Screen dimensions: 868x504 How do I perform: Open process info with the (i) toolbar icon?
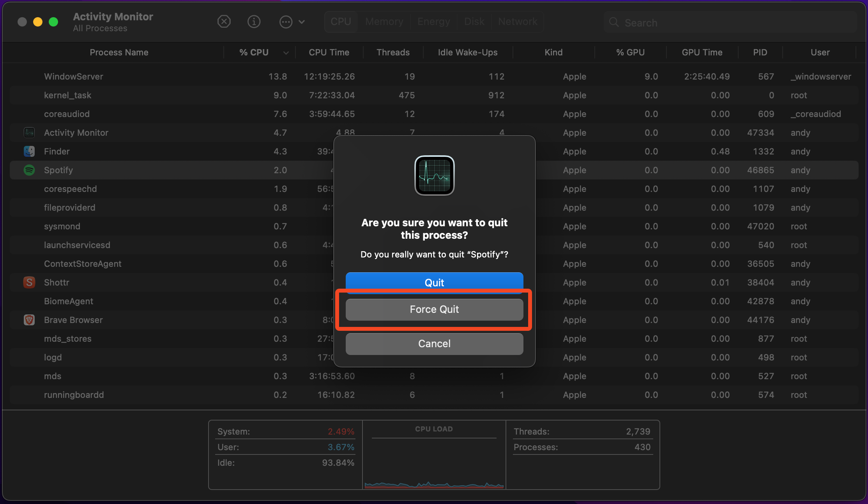254,21
